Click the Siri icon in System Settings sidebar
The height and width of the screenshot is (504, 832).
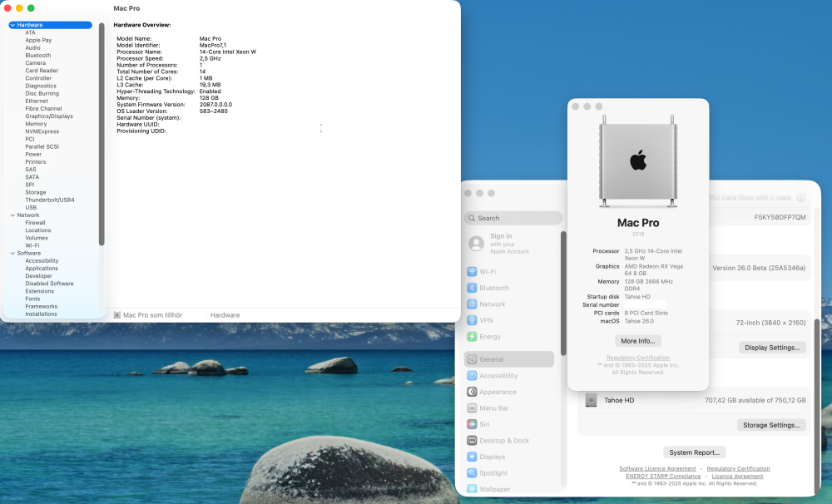[x=472, y=424]
